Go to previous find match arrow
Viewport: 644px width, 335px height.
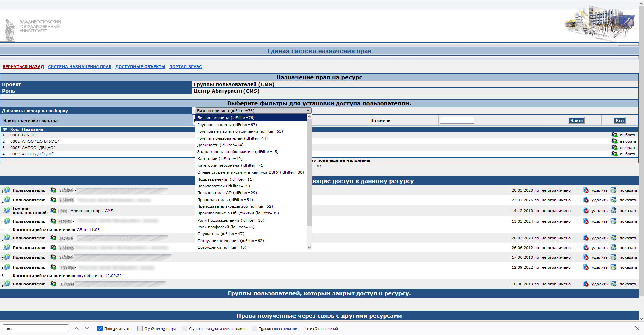click(77, 328)
